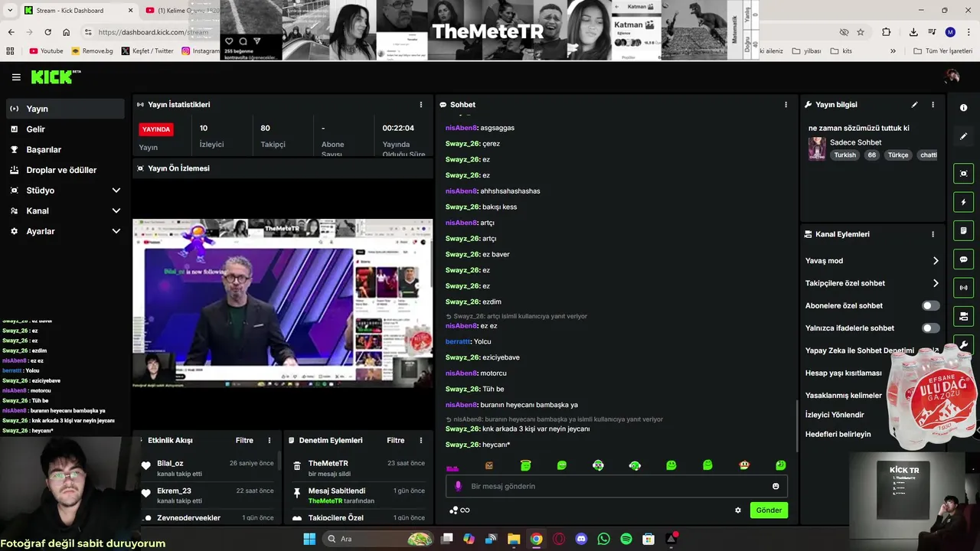Viewport: 980px width, 551px height.
Task: Go to Droplar ve ödüller in sidebar
Action: pyautogui.click(x=64, y=170)
